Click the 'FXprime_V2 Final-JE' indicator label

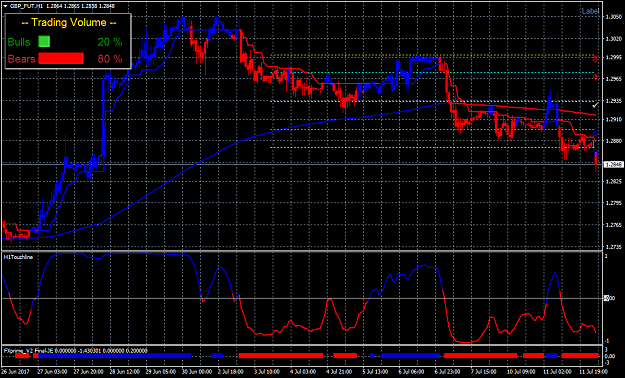[28, 351]
